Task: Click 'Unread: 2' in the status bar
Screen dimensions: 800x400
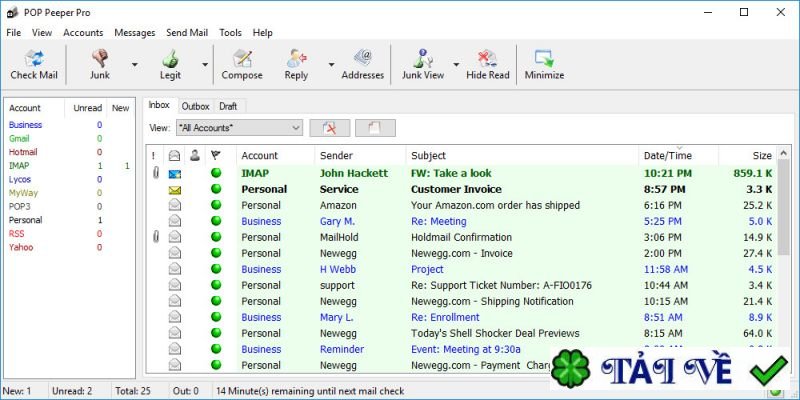Action: point(72,391)
